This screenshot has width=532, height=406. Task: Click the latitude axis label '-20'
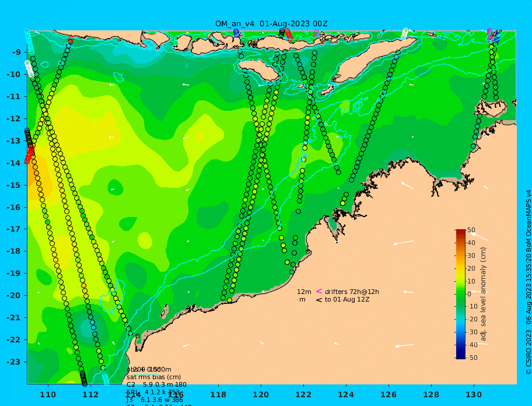click(13, 295)
